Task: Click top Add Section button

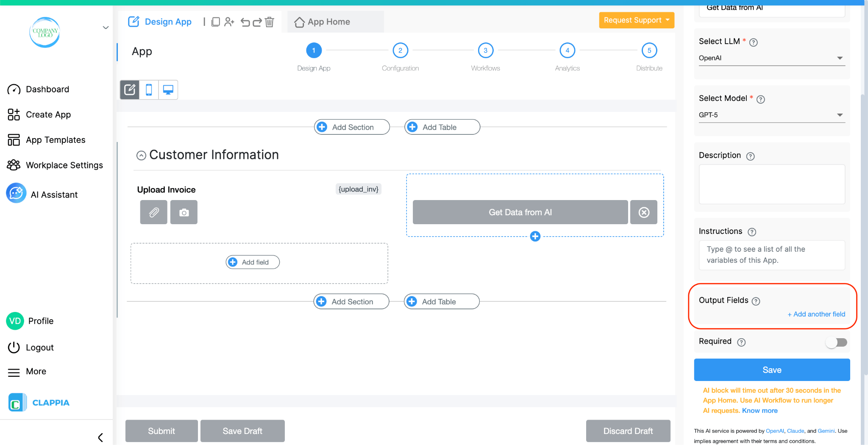Action: click(352, 127)
